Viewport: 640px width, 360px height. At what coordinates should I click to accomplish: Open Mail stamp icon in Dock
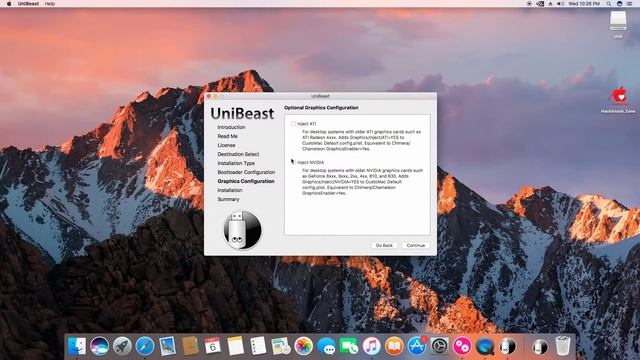[167, 346]
